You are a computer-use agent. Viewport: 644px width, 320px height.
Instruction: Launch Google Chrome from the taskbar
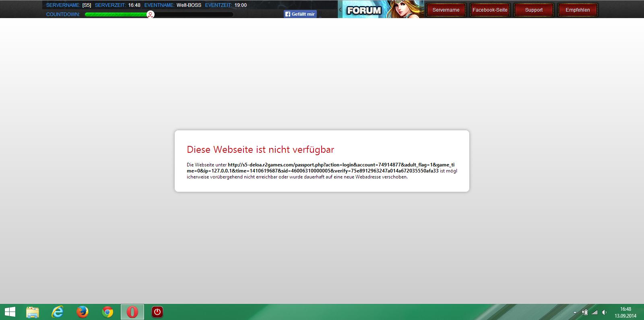(x=107, y=312)
